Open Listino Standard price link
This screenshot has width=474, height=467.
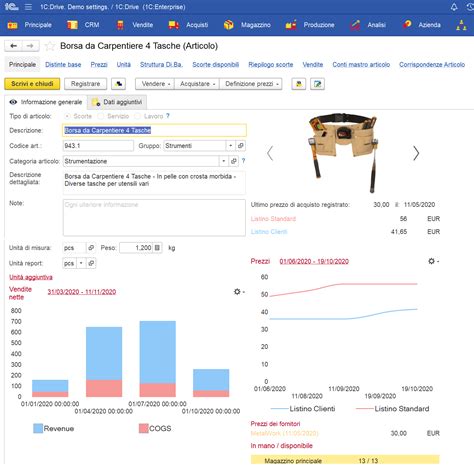pos(273,219)
